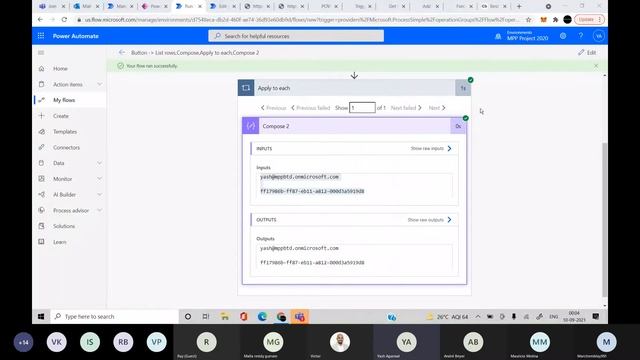Screen dimensions: 640x360
Task: Select the YA participant tile
Action: (x=407, y=342)
